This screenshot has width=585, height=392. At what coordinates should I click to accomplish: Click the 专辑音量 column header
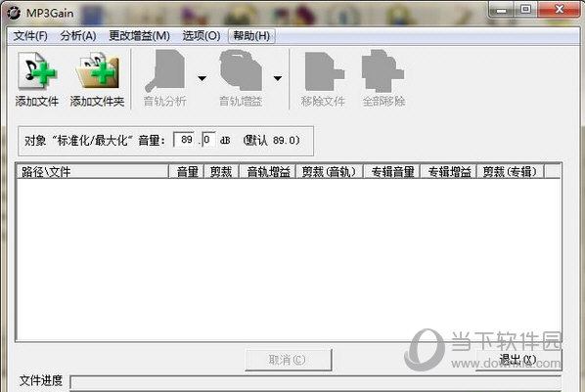(x=392, y=172)
